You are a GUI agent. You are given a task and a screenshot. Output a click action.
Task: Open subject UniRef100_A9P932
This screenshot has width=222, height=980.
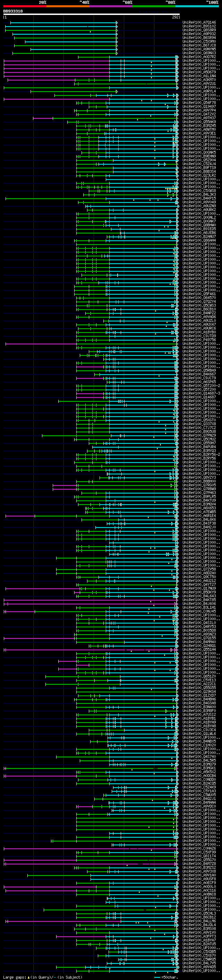[x=199, y=34]
